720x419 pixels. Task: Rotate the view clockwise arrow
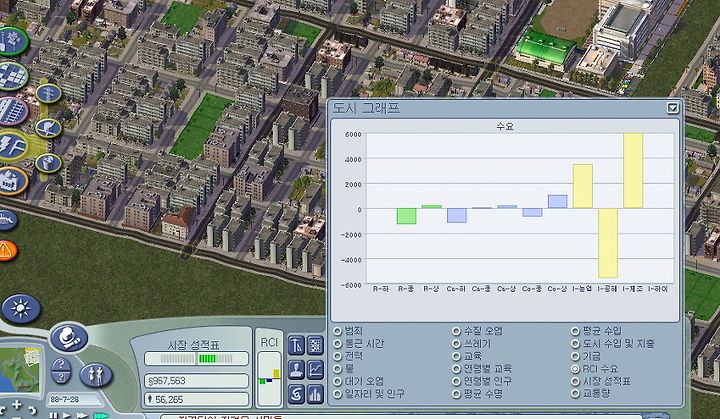tap(31, 408)
